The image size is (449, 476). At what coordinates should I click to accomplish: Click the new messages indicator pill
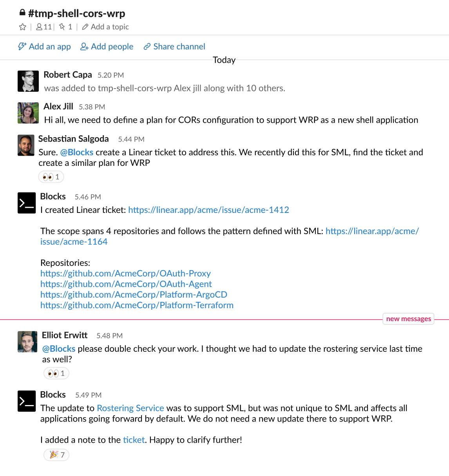click(x=408, y=319)
